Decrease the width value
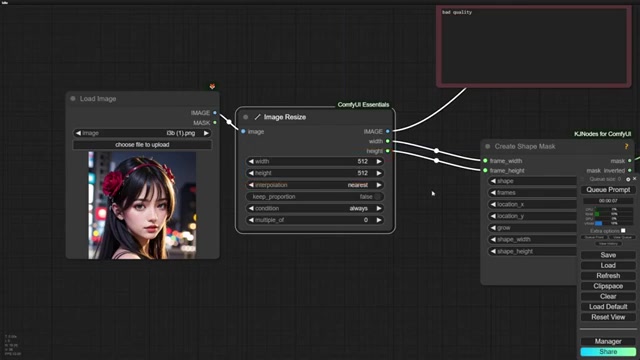The width and height of the screenshot is (640, 360). click(x=251, y=162)
